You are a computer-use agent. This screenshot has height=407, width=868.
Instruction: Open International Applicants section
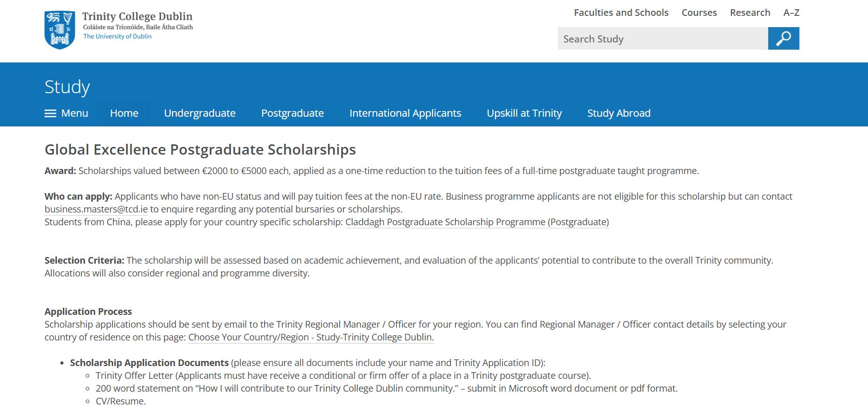pyautogui.click(x=405, y=113)
